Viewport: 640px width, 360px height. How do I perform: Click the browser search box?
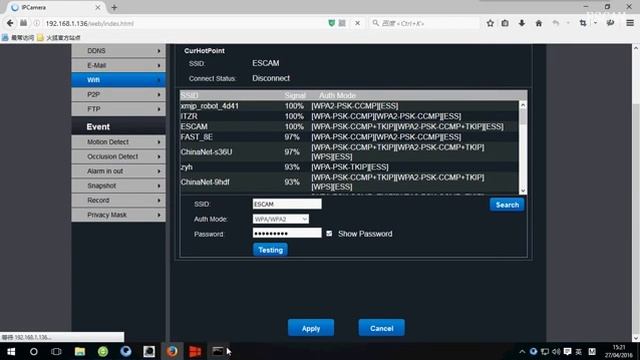pos(424,23)
